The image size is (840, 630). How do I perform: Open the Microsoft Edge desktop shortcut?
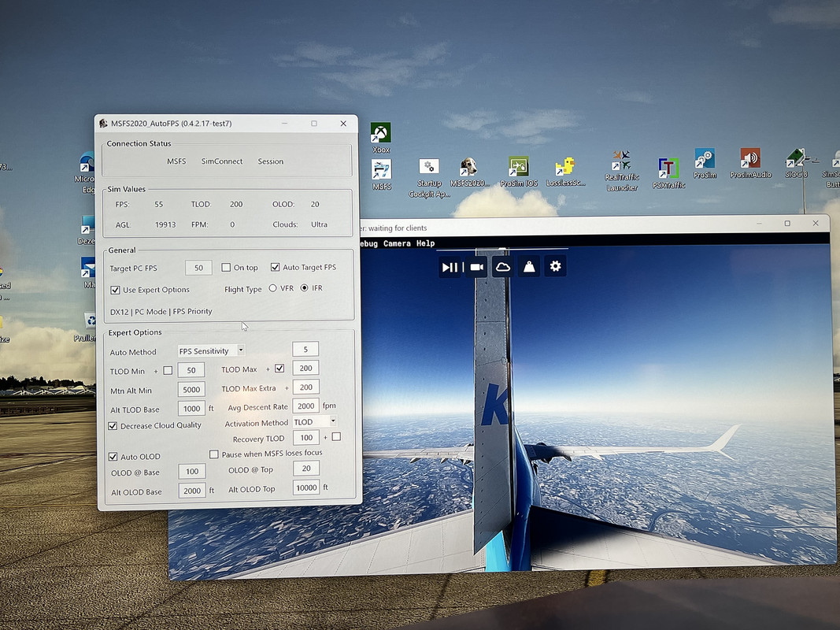tap(86, 172)
